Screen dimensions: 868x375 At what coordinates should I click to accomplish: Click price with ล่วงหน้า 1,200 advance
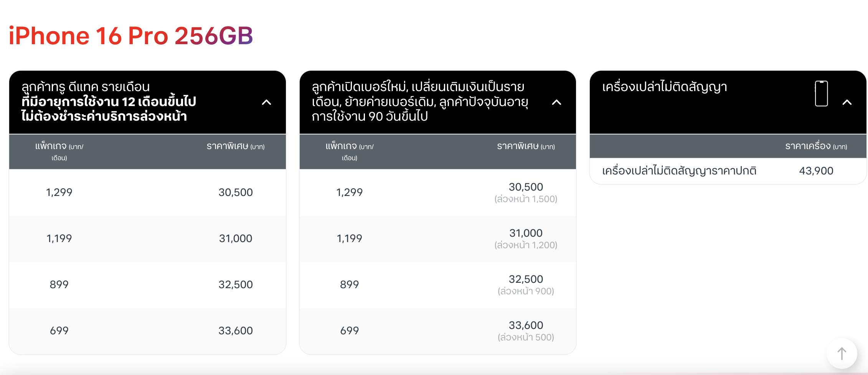coord(526,238)
